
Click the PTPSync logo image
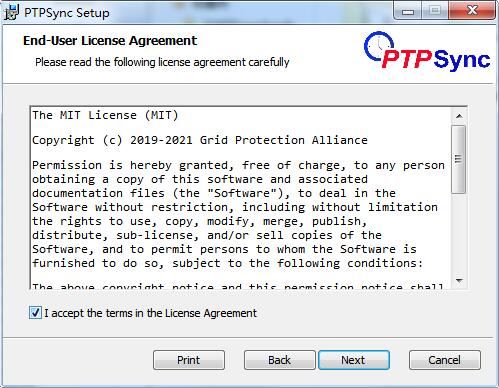tap(427, 51)
